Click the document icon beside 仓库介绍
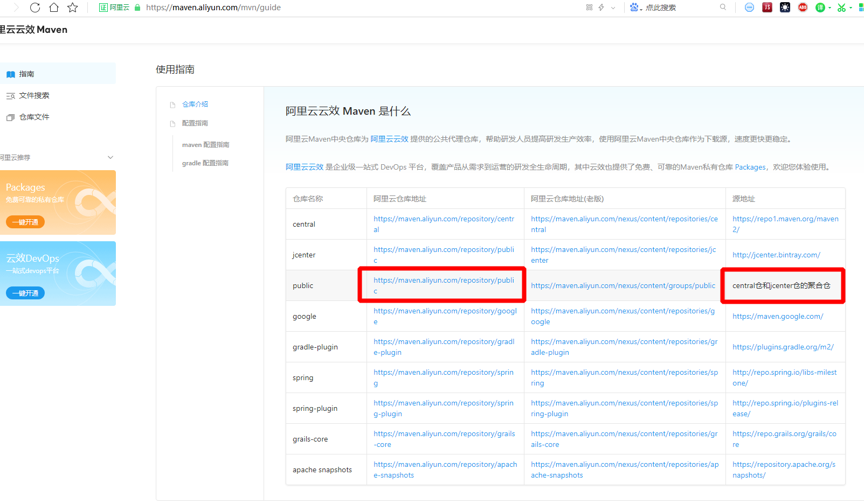The image size is (864, 504). click(172, 104)
